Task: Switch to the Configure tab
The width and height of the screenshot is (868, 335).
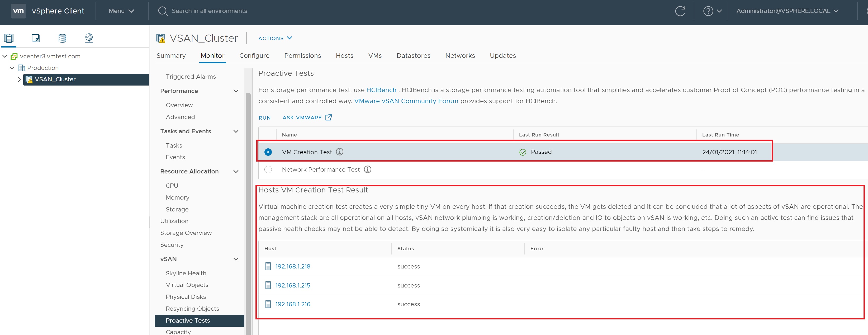Action: 254,56
